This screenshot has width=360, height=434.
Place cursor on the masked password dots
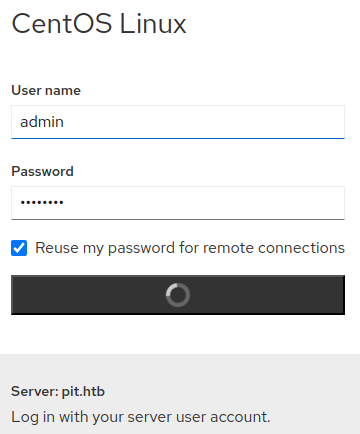[42, 202]
